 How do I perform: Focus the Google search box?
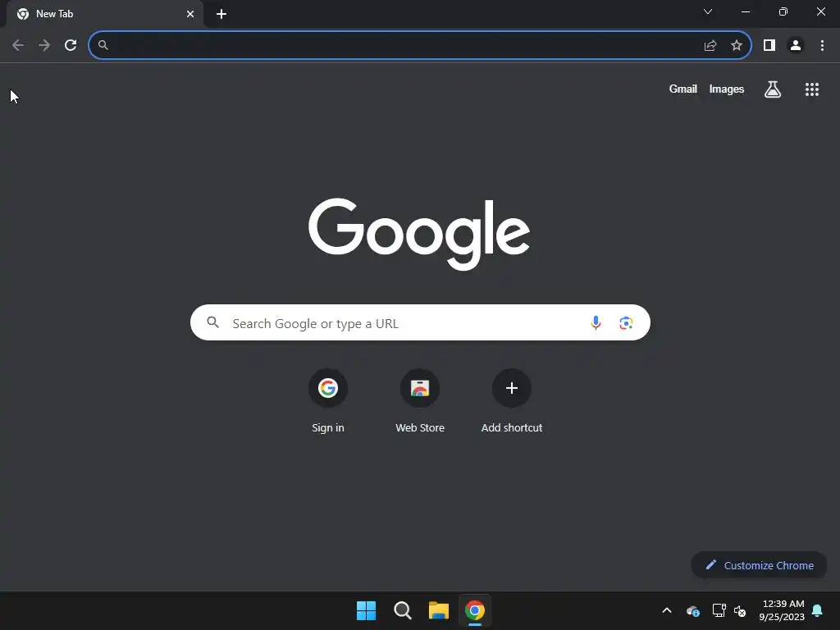[420, 322]
